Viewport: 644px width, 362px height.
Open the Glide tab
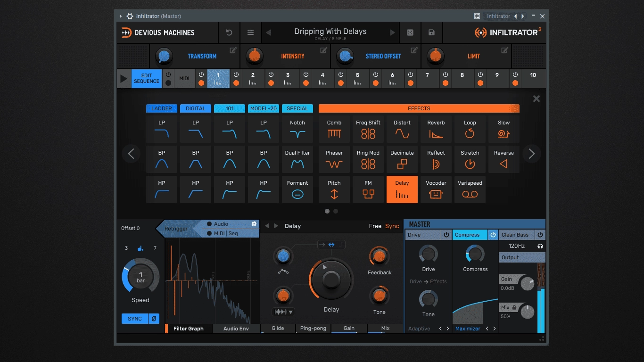coord(278,328)
